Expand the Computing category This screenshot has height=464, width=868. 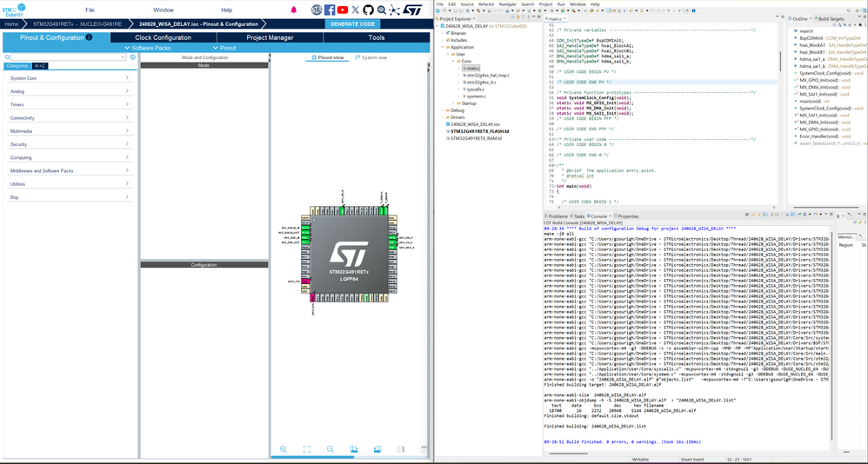click(70, 157)
